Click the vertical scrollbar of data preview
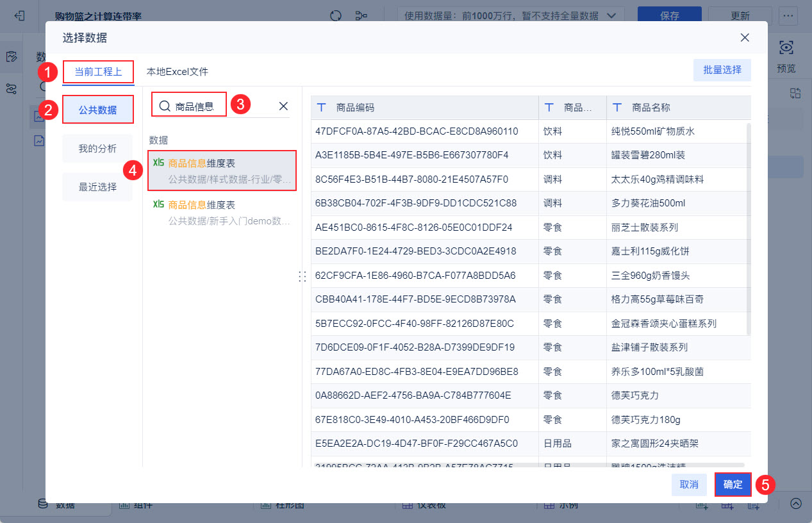Image resolution: width=812 pixels, height=523 pixels. click(749, 228)
